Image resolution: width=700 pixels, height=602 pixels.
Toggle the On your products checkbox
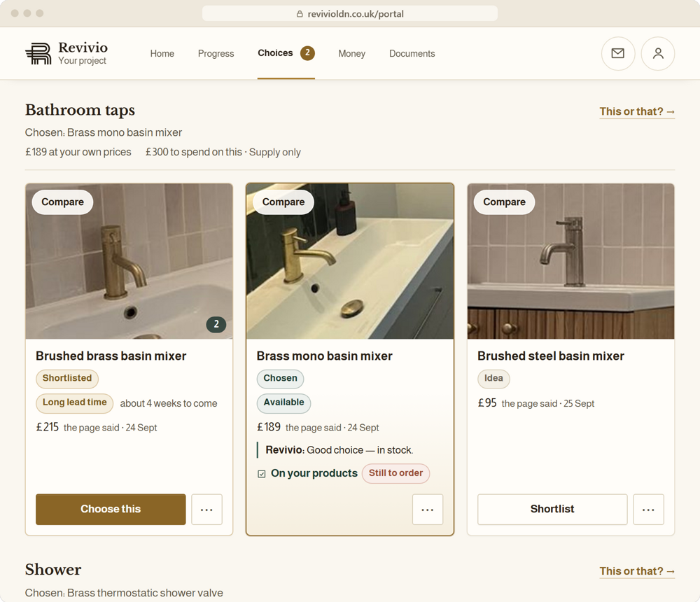262,474
